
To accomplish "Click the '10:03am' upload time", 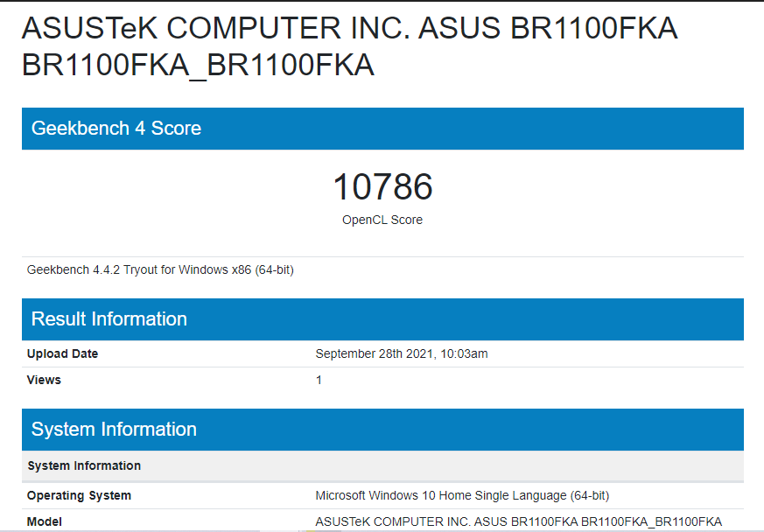I will 466,354.
